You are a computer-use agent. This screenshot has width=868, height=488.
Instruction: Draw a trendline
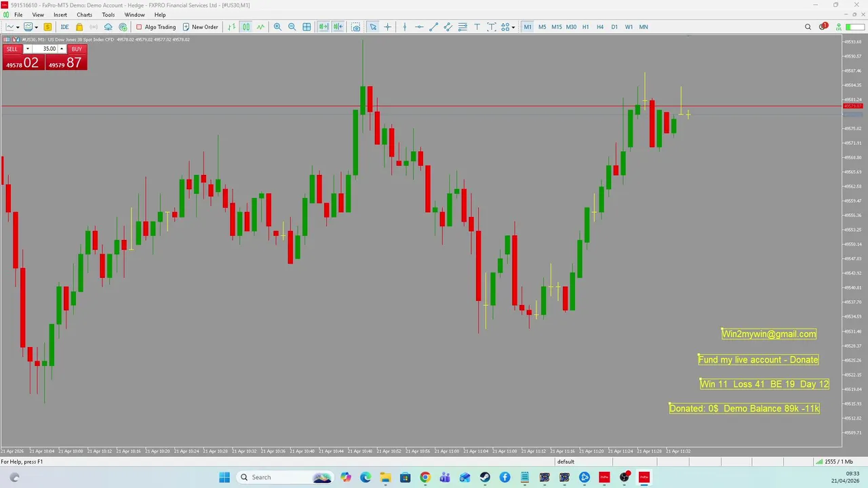(x=434, y=27)
